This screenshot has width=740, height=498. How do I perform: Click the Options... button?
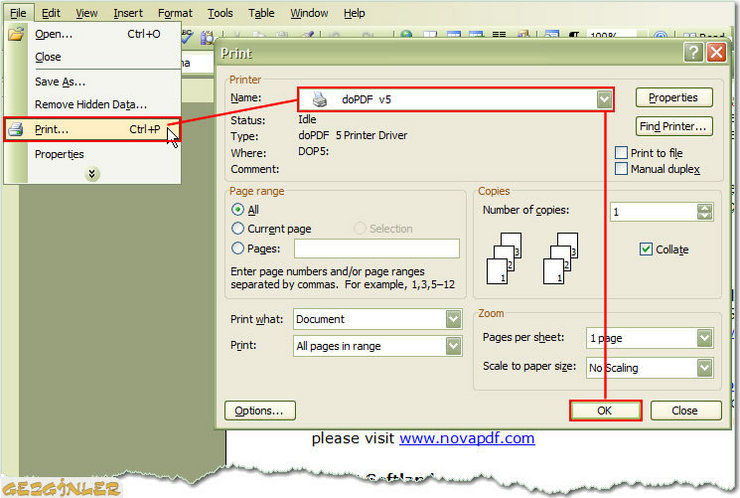[x=260, y=411]
